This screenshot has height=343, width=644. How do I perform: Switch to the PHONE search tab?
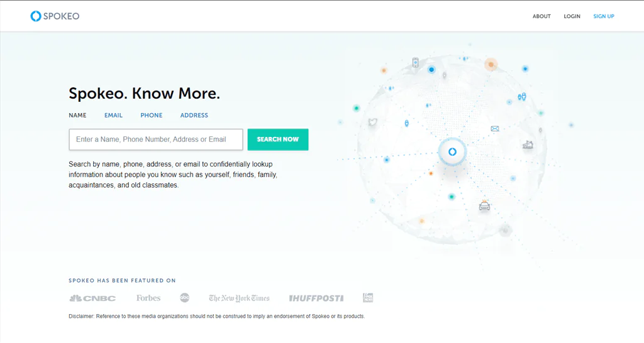151,116
